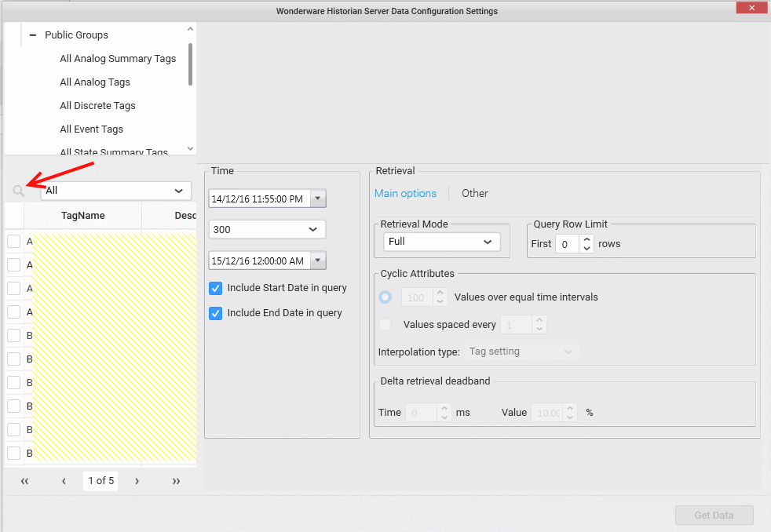Screen dimensions: 771x532
Task: Click the group tree scroll down arrow
Action: coord(190,148)
